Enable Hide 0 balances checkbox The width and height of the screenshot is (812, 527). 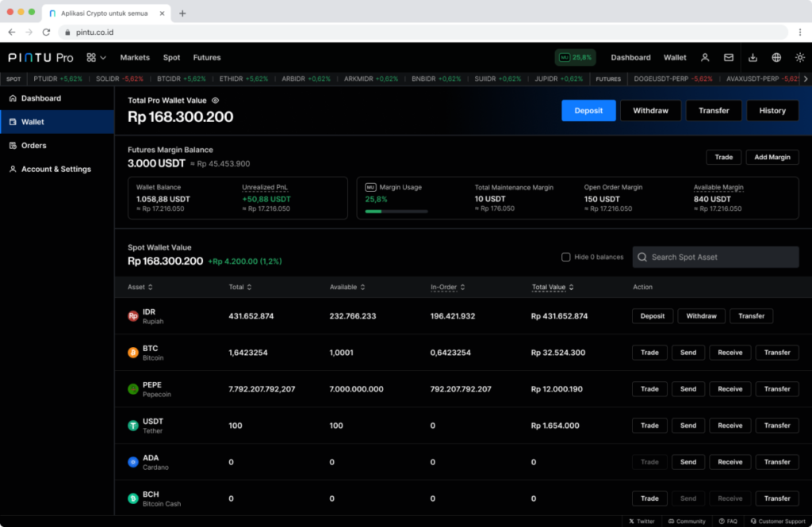click(x=566, y=258)
